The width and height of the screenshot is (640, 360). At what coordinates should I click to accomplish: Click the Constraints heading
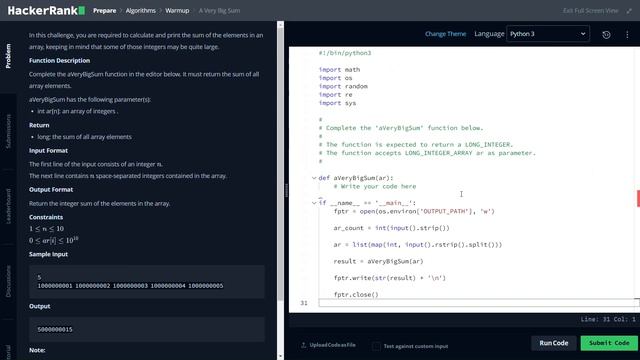tap(46, 217)
